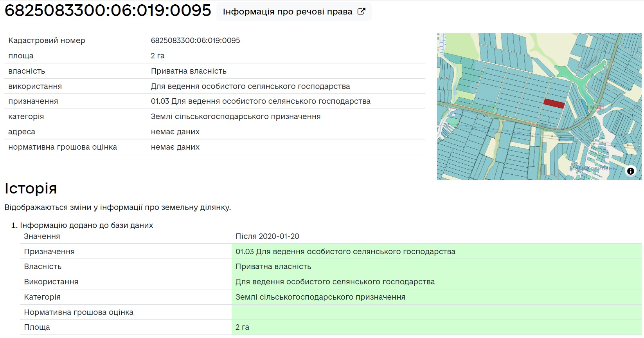Click 'немає даних' in the 'адреса' row
This screenshot has width=644, height=338.
pyautogui.click(x=175, y=132)
